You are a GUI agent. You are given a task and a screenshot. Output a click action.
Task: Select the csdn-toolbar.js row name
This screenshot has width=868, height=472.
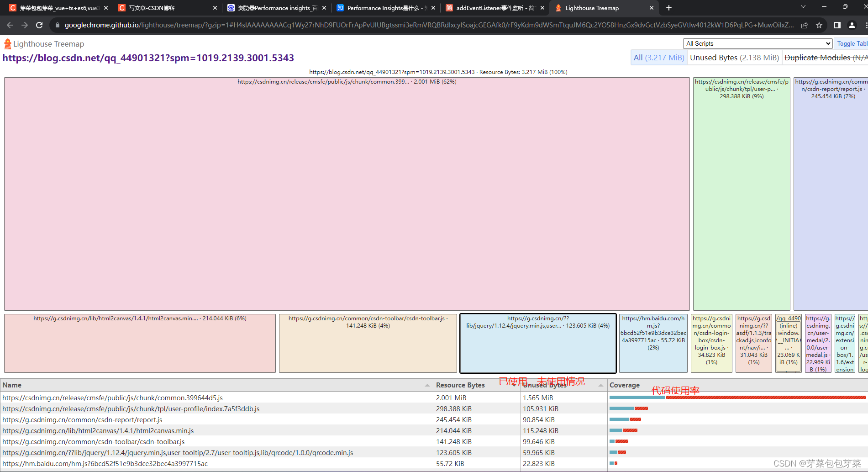tap(93, 442)
